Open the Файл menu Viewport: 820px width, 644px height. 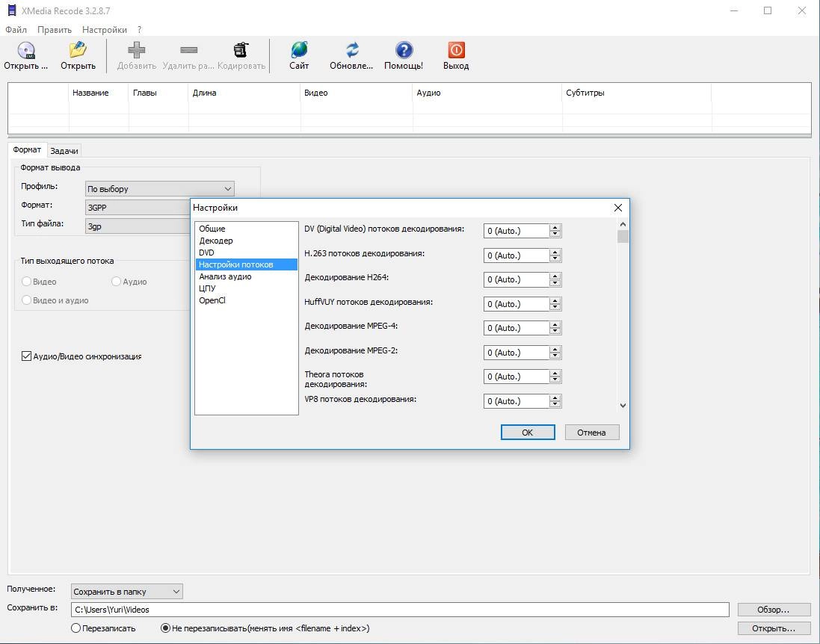[16, 30]
